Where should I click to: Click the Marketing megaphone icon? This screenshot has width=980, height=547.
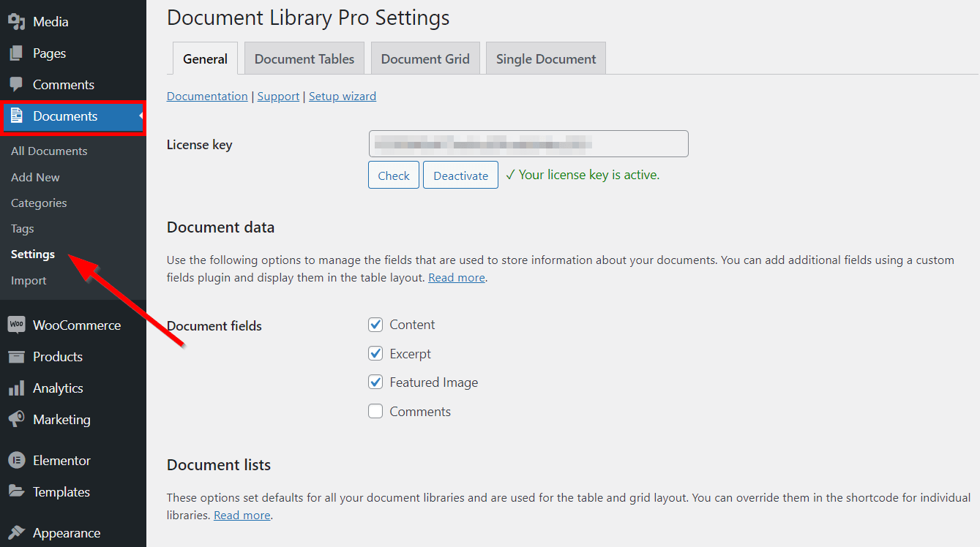click(x=16, y=419)
